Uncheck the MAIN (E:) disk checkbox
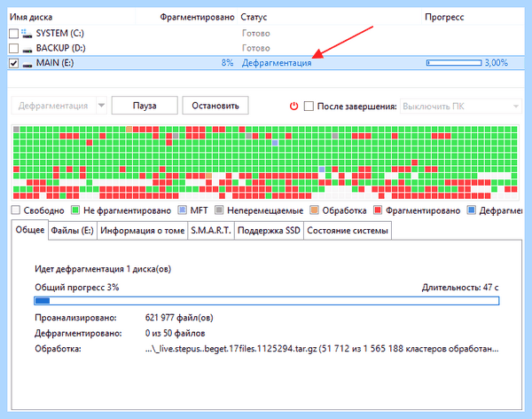 pyautogui.click(x=13, y=63)
